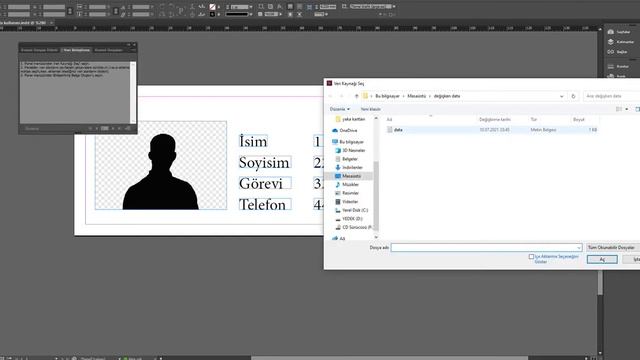
Task: Select the Soyisim text frame
Action: (264, 162)
